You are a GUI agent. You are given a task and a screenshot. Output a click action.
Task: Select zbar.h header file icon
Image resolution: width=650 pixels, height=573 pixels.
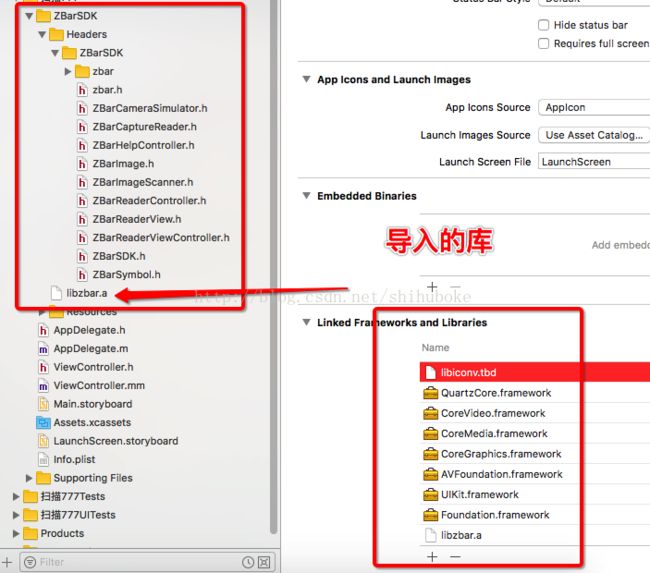pyautogui.click(x=82, y=90)
